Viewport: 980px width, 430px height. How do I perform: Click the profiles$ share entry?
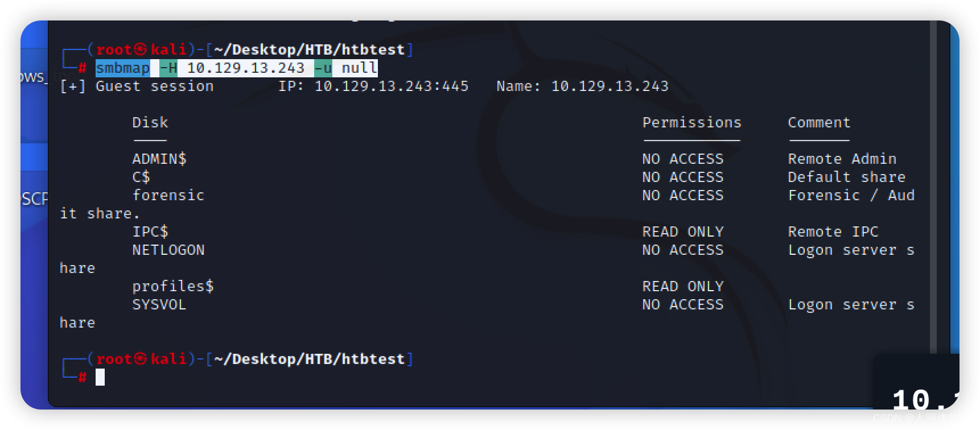tap(173, 286)
